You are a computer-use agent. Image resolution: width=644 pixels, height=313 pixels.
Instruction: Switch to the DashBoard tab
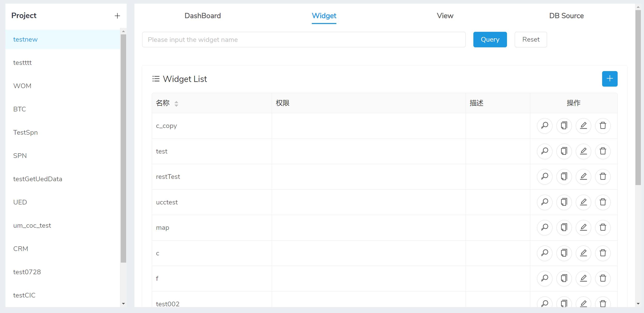[x=203, y=16]
